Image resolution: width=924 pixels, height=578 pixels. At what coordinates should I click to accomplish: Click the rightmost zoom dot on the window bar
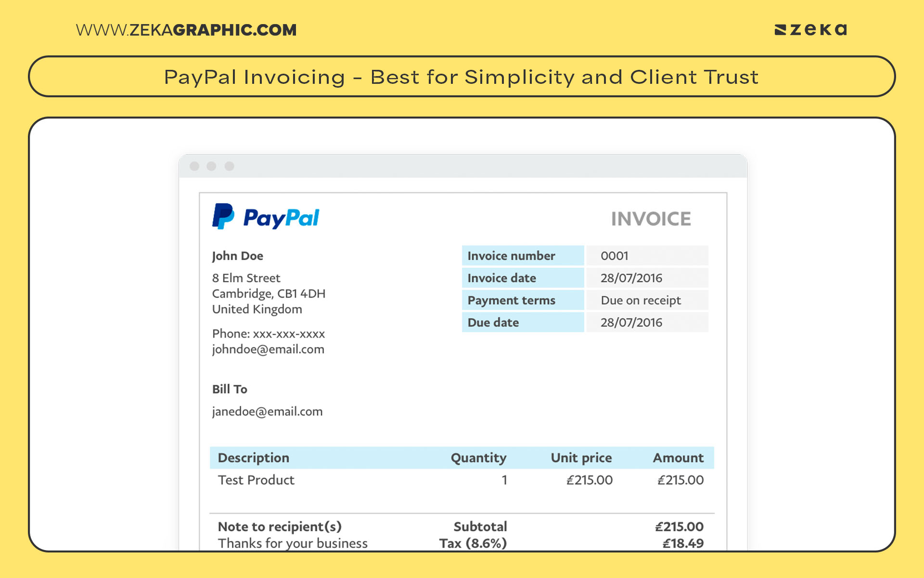tap(229, 166)
